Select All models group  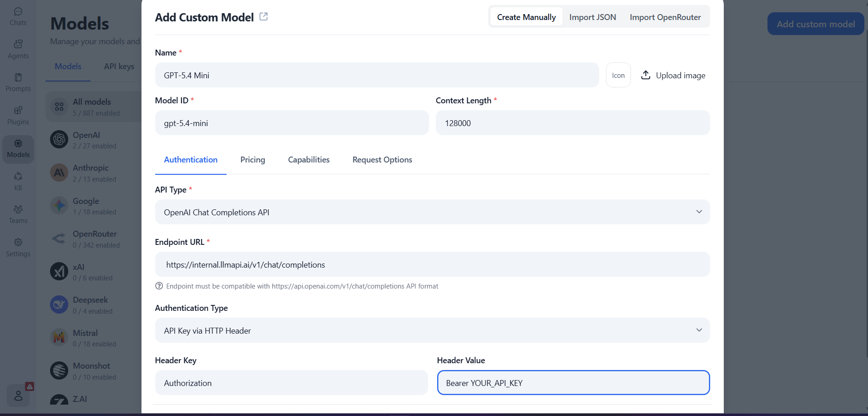pyautogui.click(x=93, y=107)
